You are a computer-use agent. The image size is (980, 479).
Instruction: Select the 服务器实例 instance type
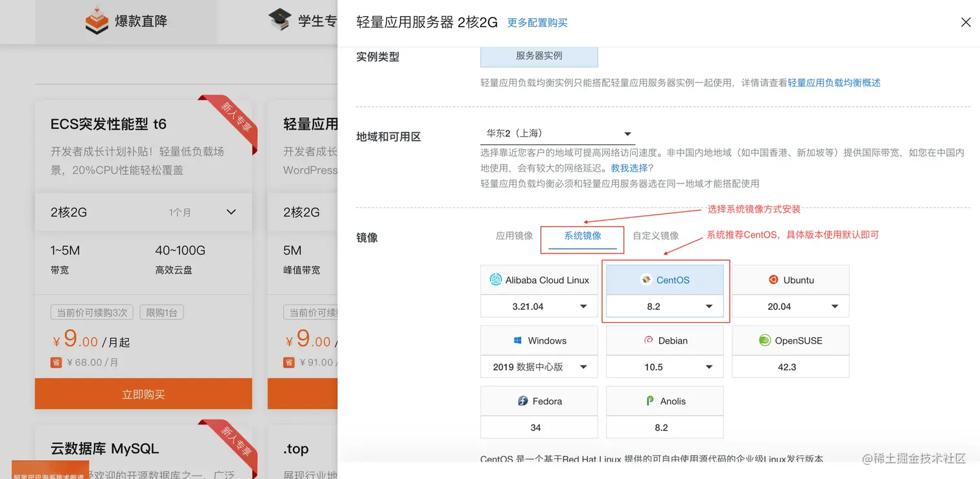pos(539,56)
